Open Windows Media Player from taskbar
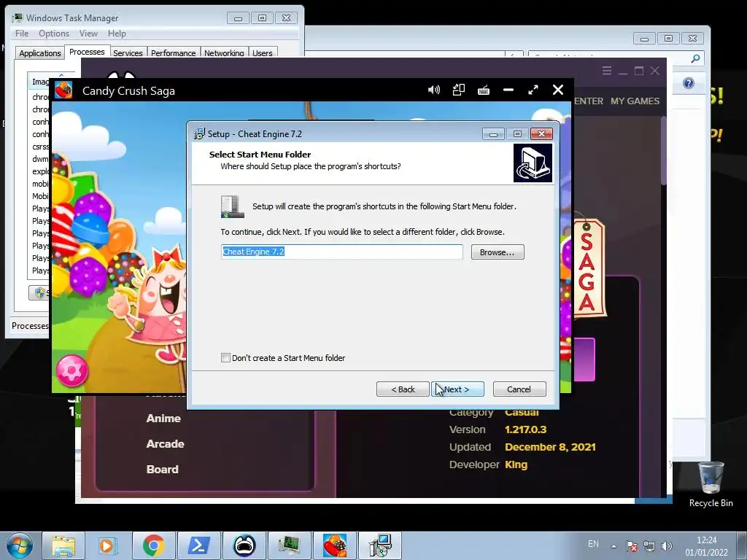Viewport: 747px width, 560px height. click(x=108, y=545)
